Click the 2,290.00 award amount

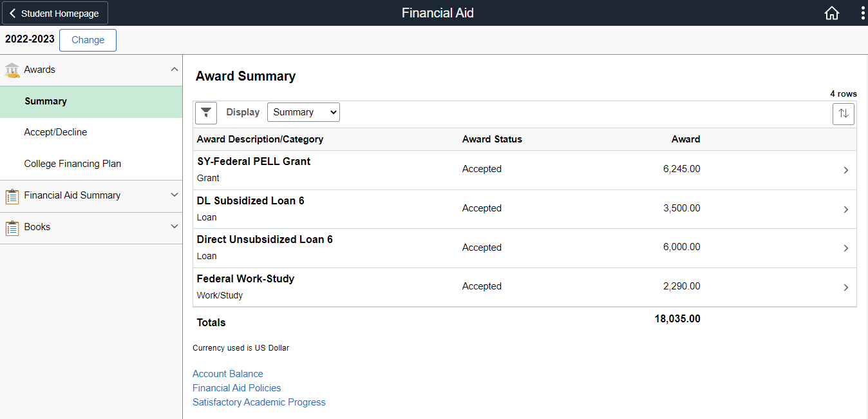[x=682, y=286]
